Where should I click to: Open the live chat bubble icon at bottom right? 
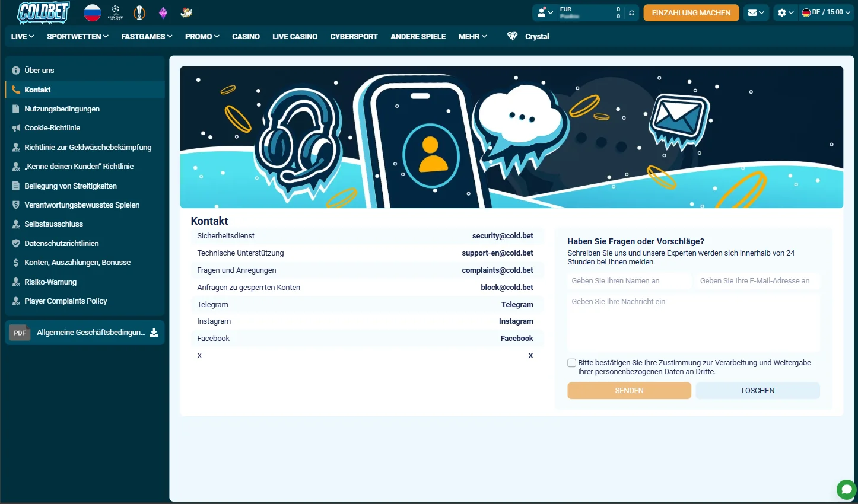pos(846,489)
